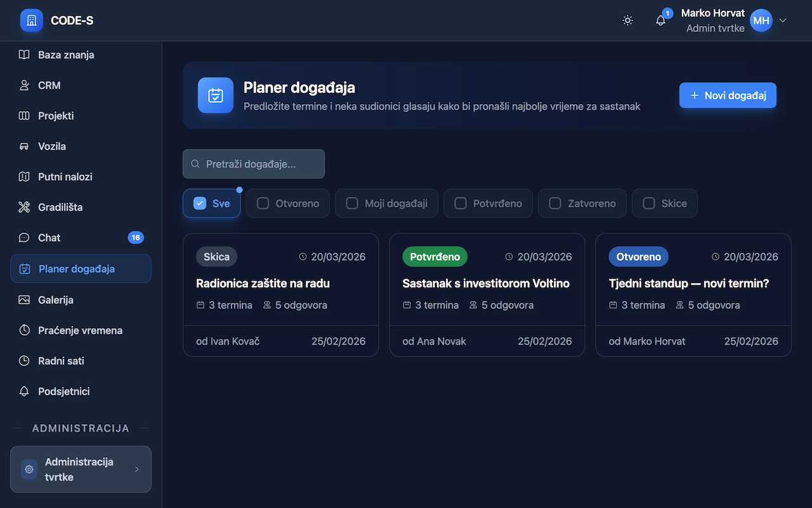The height and width of the screenshot is (508, 812).
Task: Expand the user profile dropdown chevron
Action: (x=783, y=20)
